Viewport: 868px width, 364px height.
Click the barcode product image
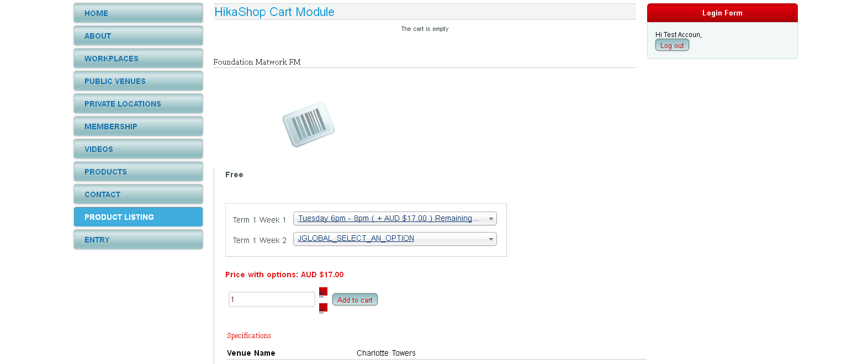[308, 124]
